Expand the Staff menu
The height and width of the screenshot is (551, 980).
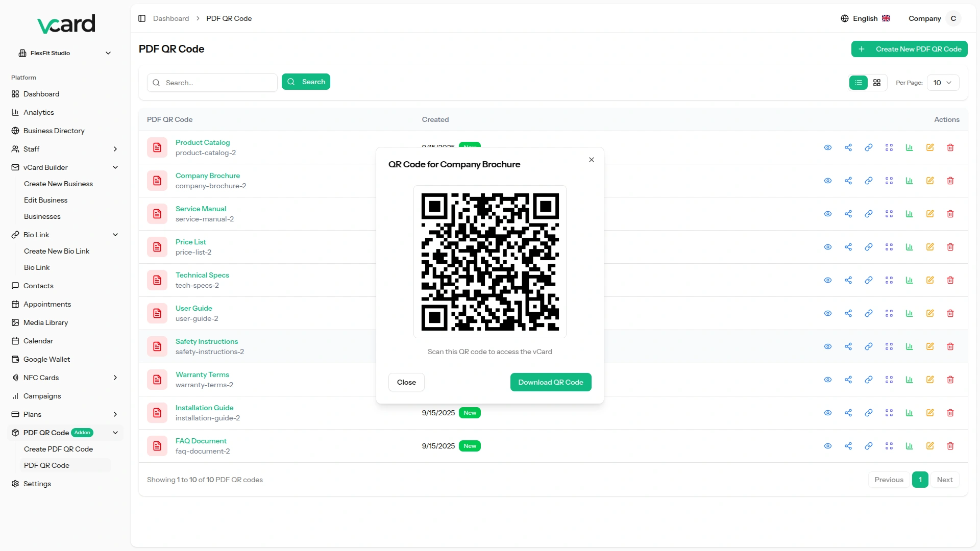65,149
